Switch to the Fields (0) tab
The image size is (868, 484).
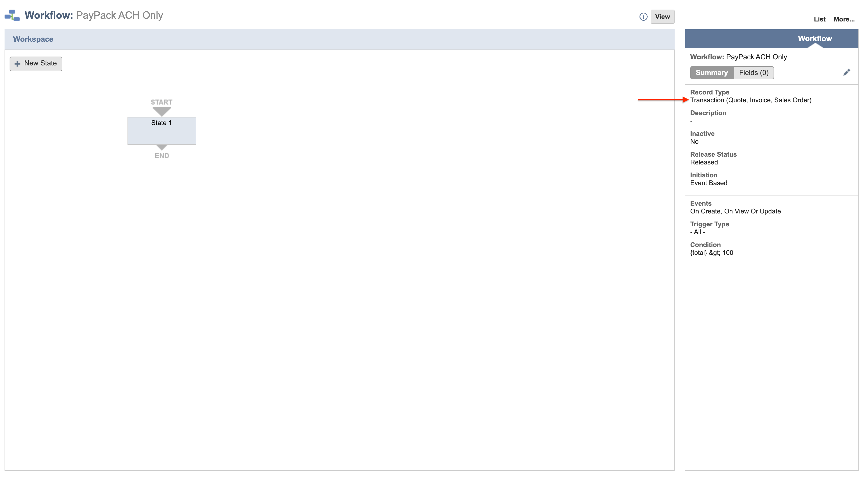tap(753, 72)
